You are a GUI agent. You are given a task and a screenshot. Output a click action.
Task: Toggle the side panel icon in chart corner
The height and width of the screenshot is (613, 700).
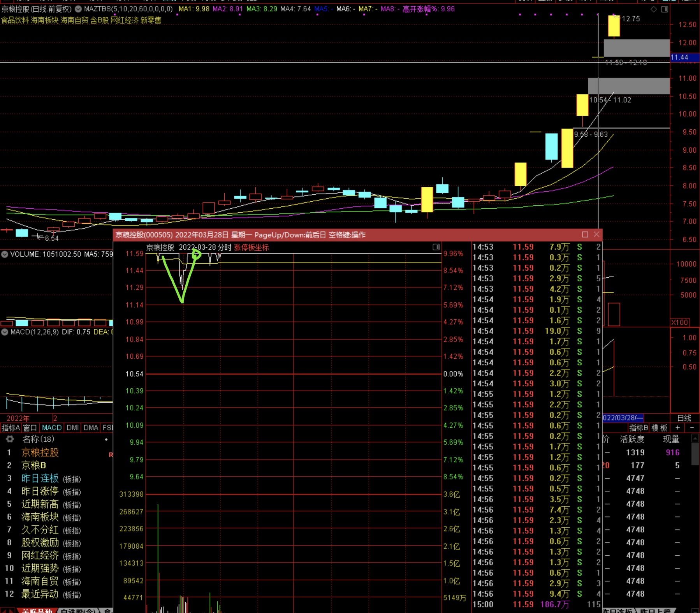pyautogui.click(x=665, y=9)
